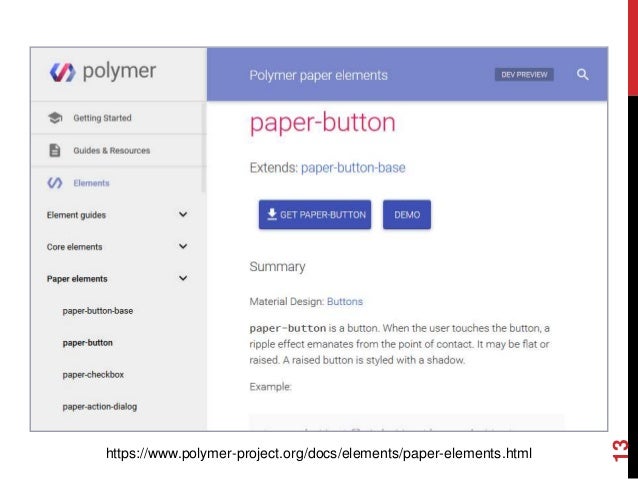Expand the Element guides chevron
This screenshot has height=479, width=638.
pos(183,214)
